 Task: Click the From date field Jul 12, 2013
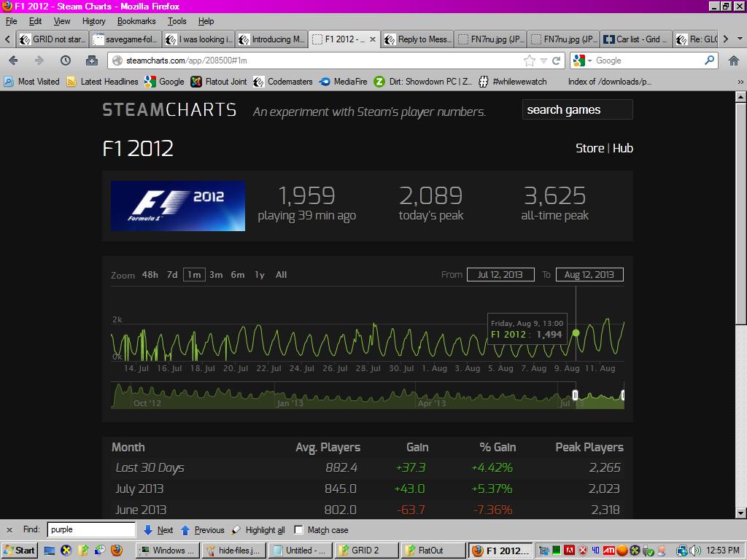pyautogui.click(x=500, y=275)
